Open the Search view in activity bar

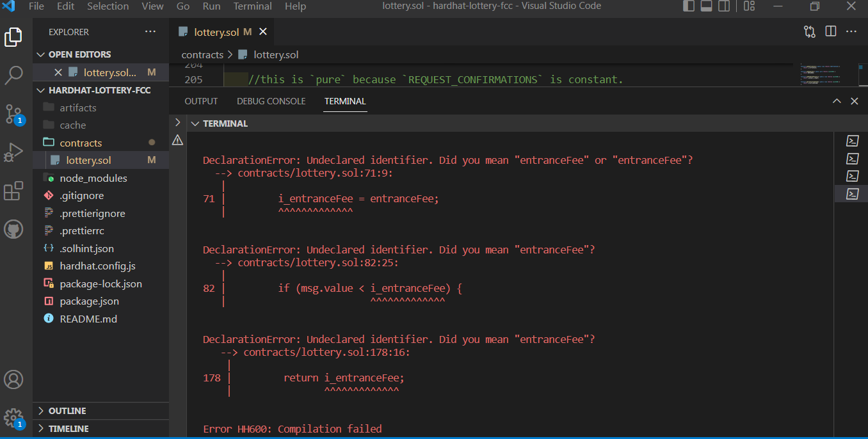tap(13, 76)
